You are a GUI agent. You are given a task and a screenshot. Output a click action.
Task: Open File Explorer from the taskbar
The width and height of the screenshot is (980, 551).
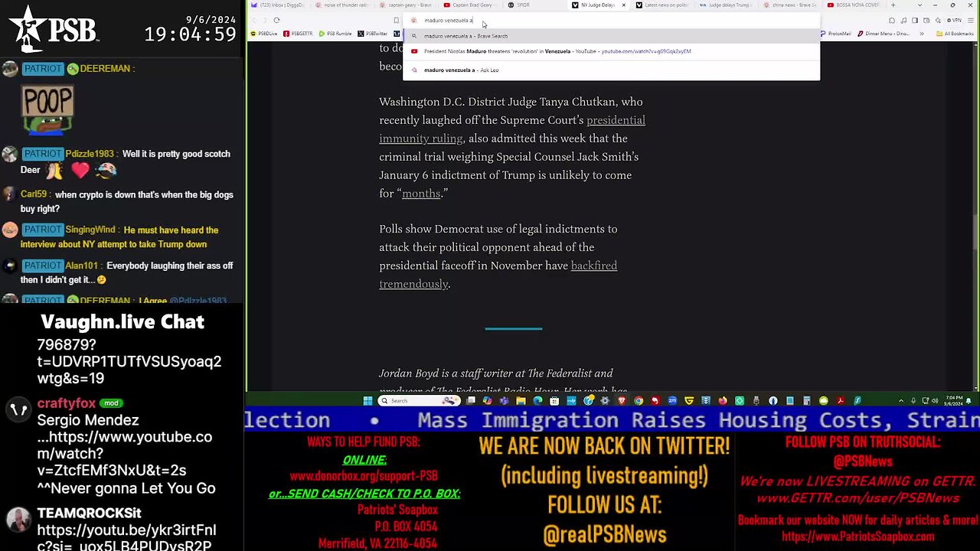click(x=520, y=401)
